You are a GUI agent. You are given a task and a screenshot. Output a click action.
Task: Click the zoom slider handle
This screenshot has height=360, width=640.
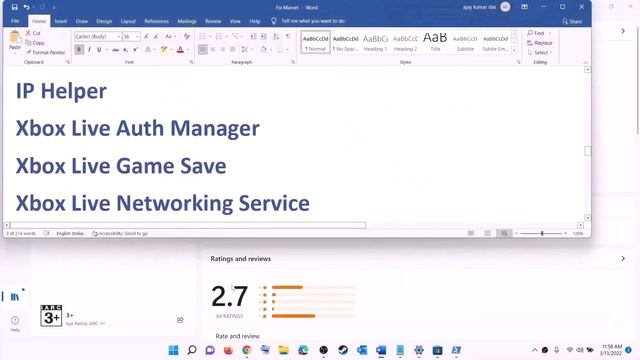542,233
